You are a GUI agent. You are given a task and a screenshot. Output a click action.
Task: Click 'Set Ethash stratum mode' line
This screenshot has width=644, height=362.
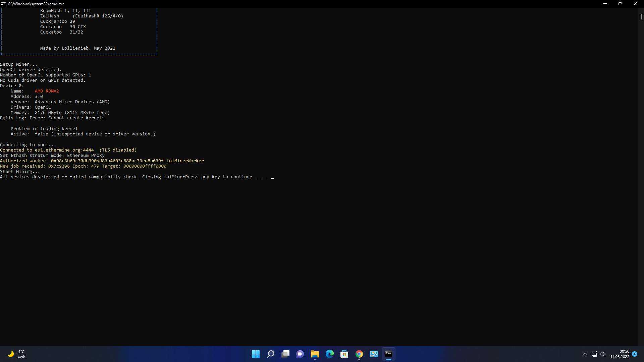52,156
